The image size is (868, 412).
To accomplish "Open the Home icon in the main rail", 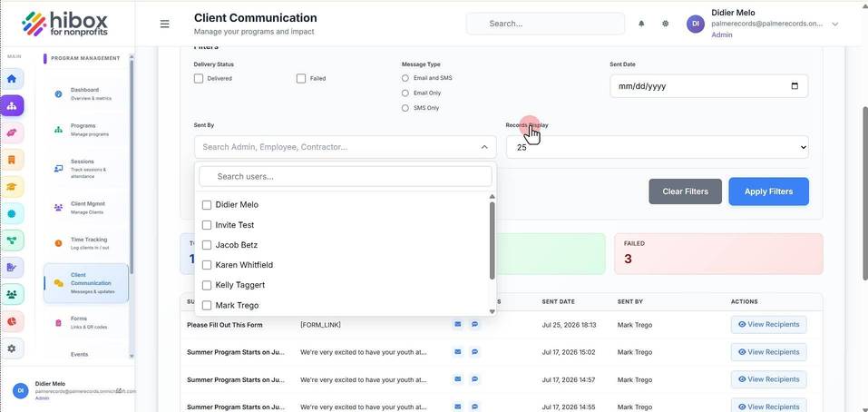I will pyautogui.click(x=12, y=79).
